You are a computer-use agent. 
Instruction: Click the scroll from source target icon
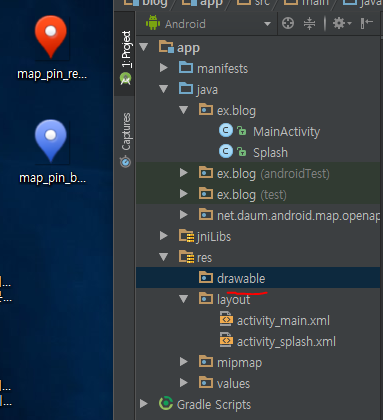point(288,23)
